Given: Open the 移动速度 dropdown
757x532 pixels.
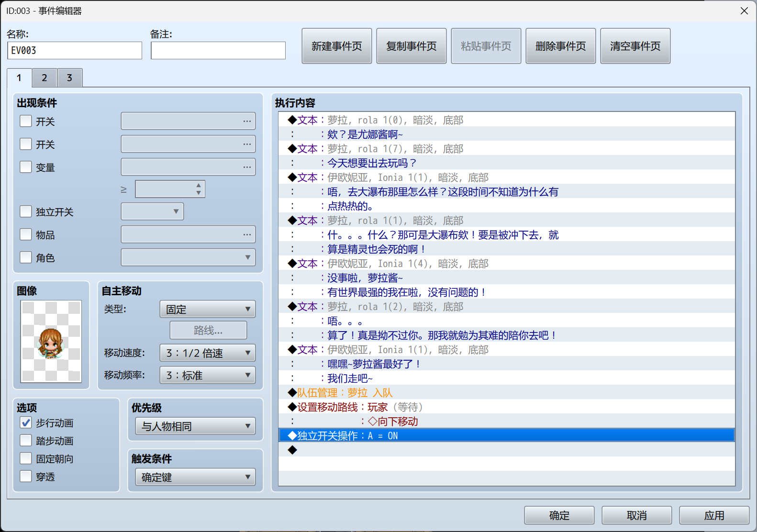Looking at the screenshot, I should click(207, 353).
